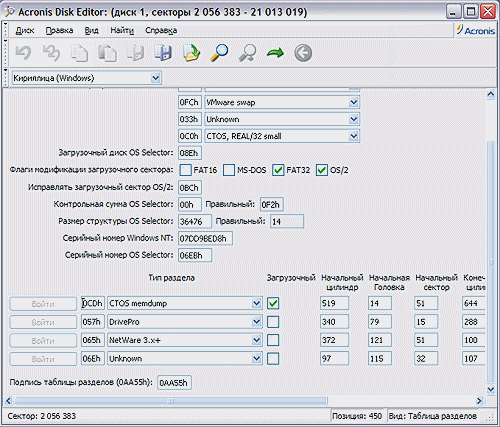
Task: Open the Unknown partition type dropdown beside 06Eh
Action: [256, 359]
